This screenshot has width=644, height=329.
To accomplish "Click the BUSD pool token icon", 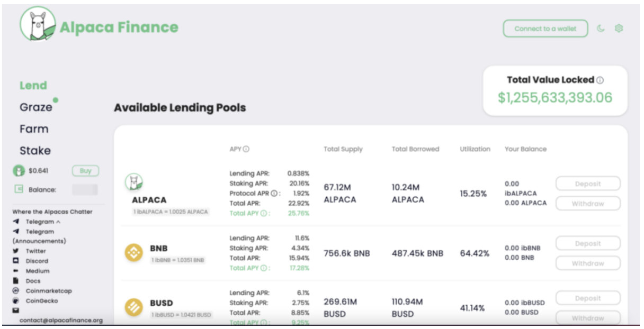I will (x=134, y=308).
